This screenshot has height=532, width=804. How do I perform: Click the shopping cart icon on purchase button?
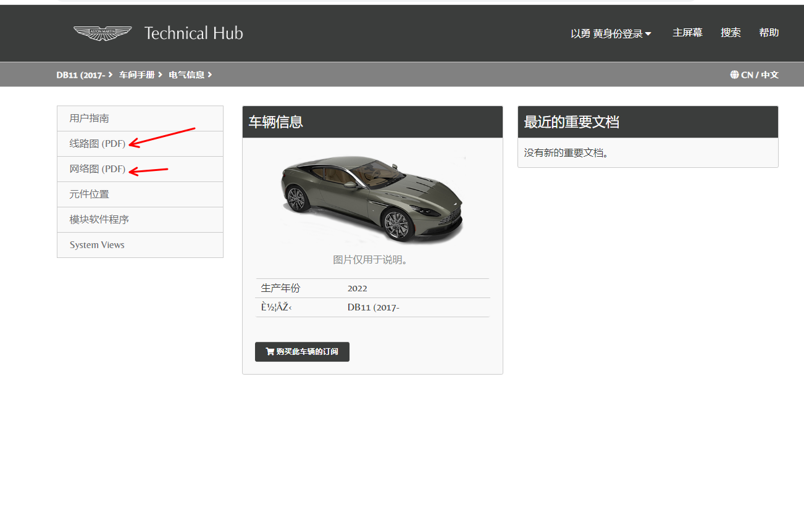[270, 352]
